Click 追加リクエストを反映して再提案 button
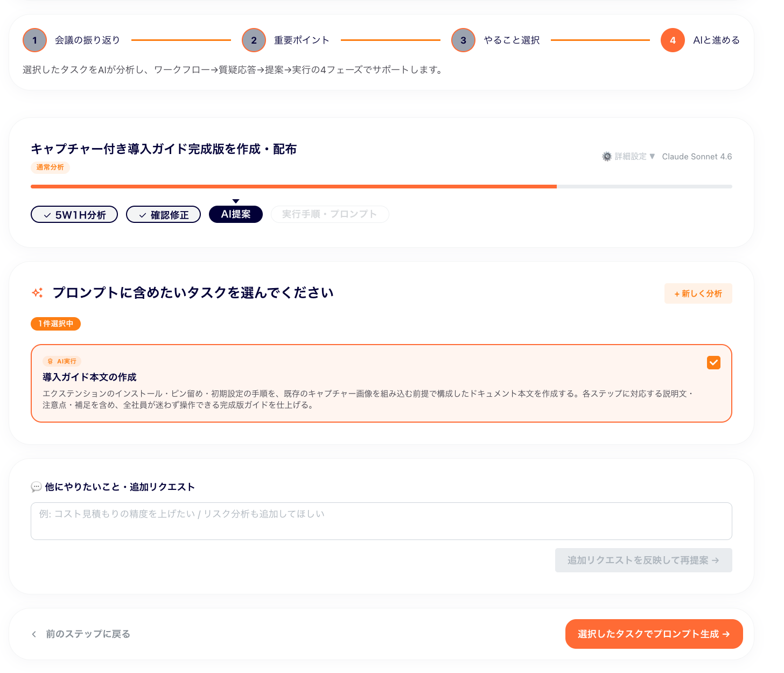The height and width of the screenshot is (673, 784). tap(643, 560)
